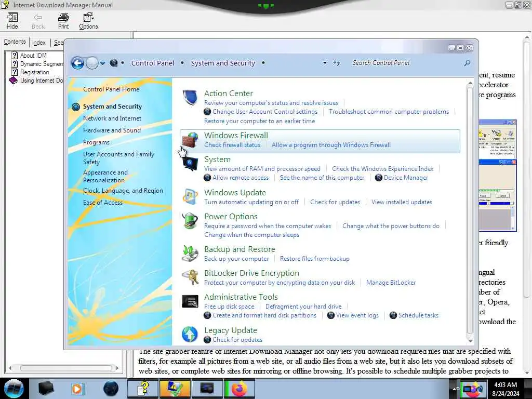Switch to the Index tab
532x399 pixels.
coord(38,43)
